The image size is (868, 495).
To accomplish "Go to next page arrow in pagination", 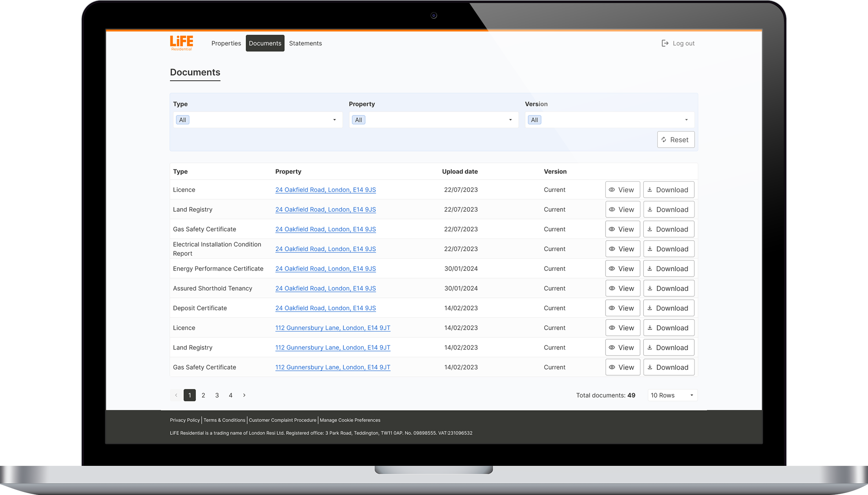I will click(x=244, y=395).
